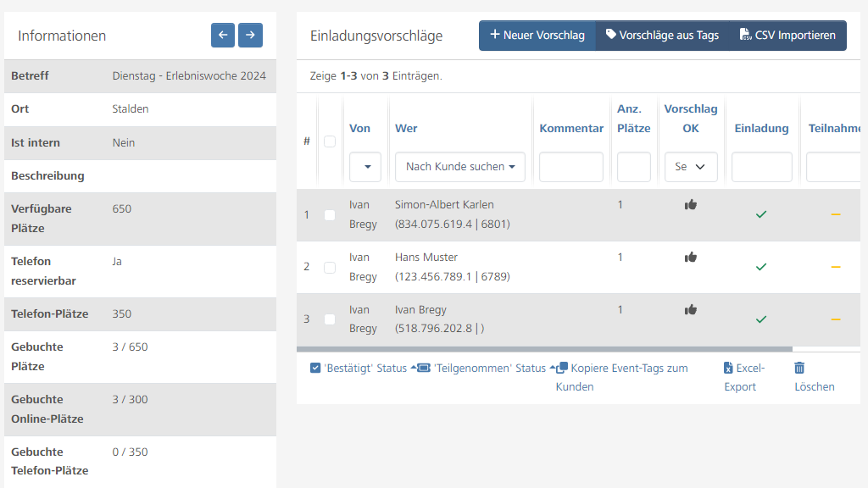The height and width of the screenshot is (488, 868).
Task: Click the Löschen trash icon
Action: (799, 368)
